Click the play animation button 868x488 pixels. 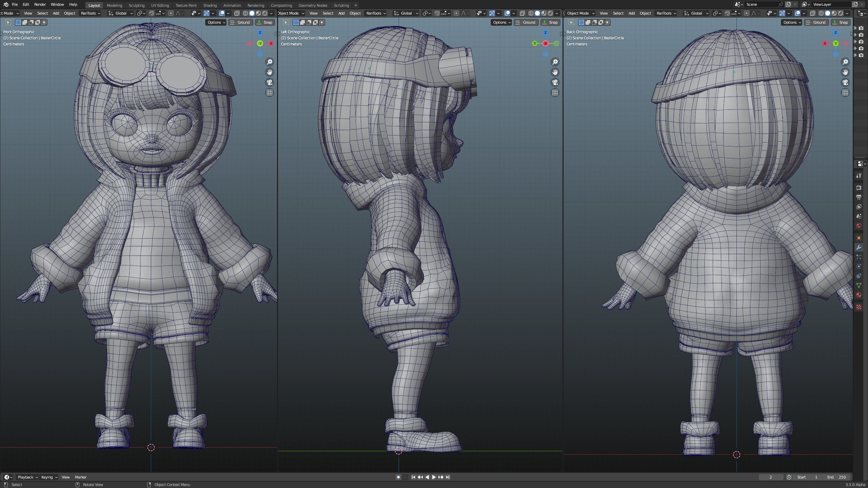pos(434,477)
